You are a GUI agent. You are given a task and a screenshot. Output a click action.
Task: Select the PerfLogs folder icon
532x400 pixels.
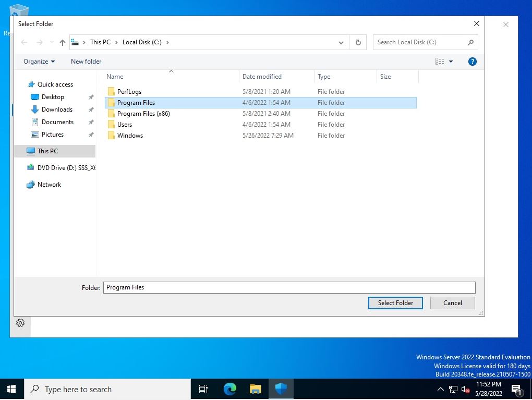pos(111,92)
